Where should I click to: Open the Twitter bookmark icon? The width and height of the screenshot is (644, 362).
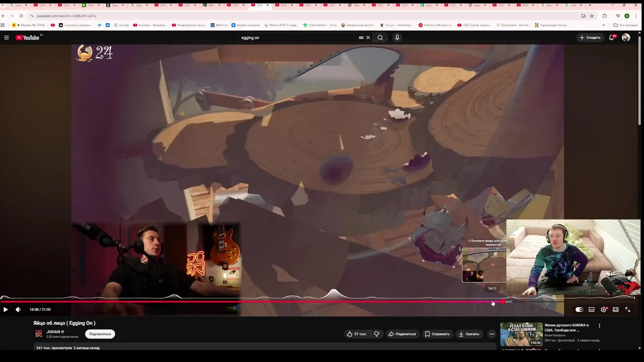point(99,25)
